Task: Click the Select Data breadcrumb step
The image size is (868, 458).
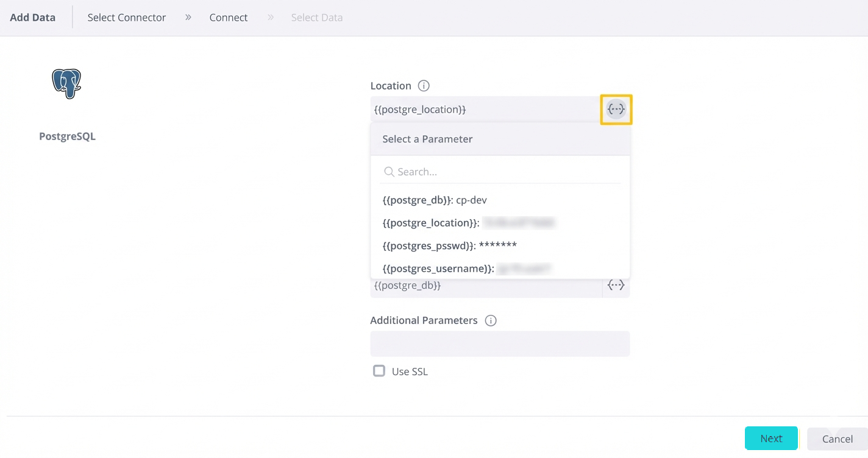Action: (x=316, y=18)
